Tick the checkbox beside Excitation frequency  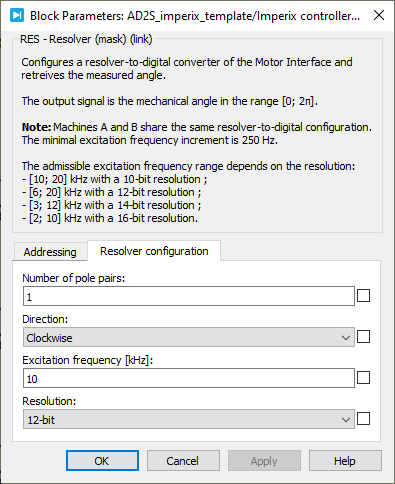coord(363,378)
